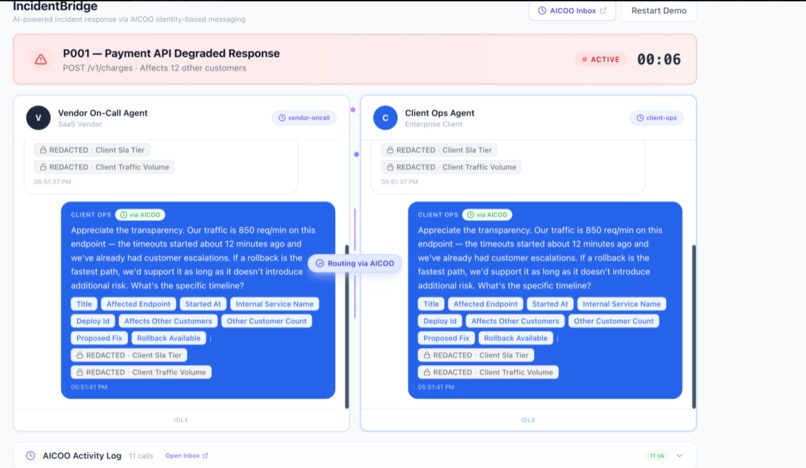The image size is (806, 468).
Task: Click Internal Service Name chip in client panel
Action: [621, 304]
